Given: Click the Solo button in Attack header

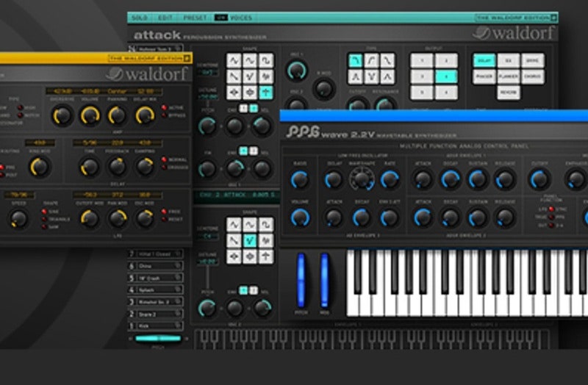Looking at the screenshot, I should (138, 17).
